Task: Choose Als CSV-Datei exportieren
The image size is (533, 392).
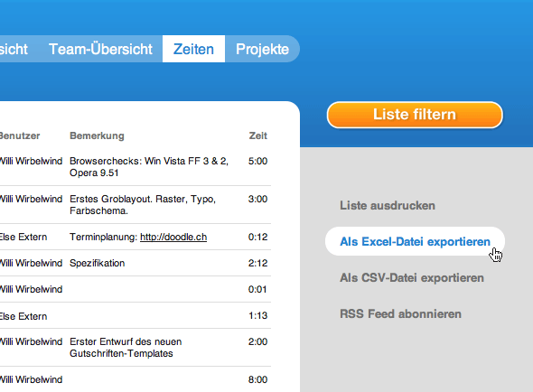Action: (x=412, y=278)
